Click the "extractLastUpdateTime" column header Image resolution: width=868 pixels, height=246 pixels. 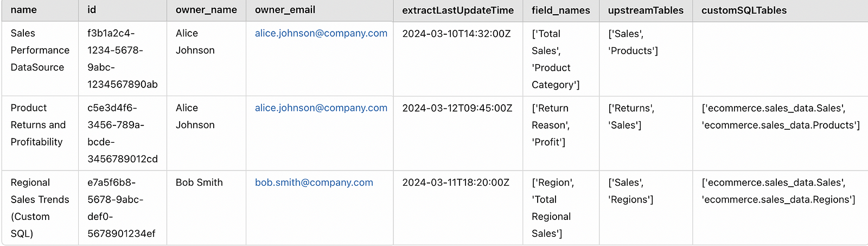pyautogui.click(x=458, y=10)
